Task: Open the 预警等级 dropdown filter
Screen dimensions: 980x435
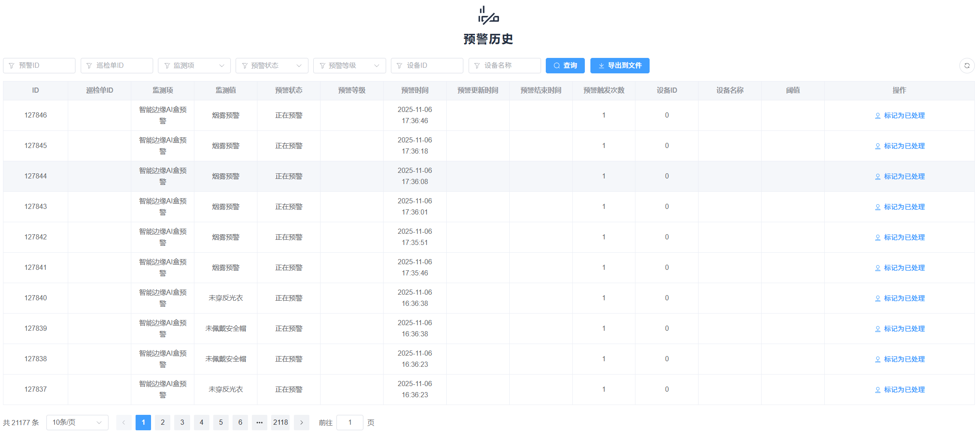Action: (x=349, y=66)
